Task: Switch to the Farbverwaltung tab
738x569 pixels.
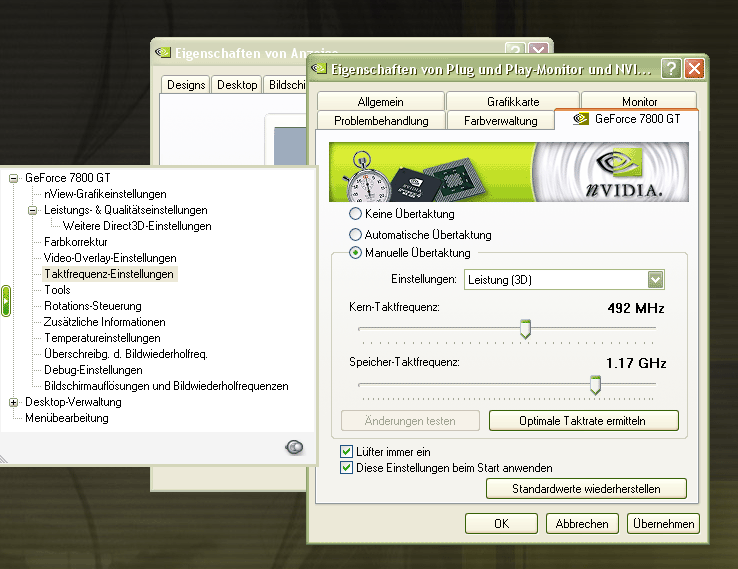Action: (x=500, y=120)
